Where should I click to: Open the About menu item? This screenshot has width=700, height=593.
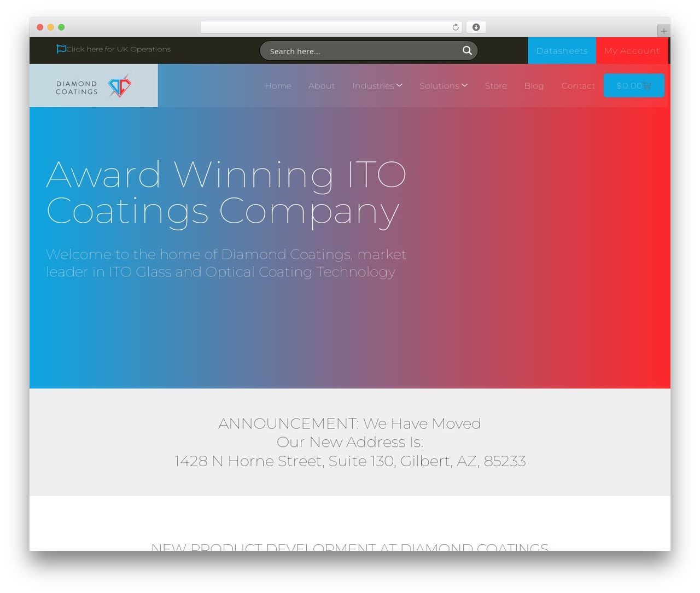point(322,86)
